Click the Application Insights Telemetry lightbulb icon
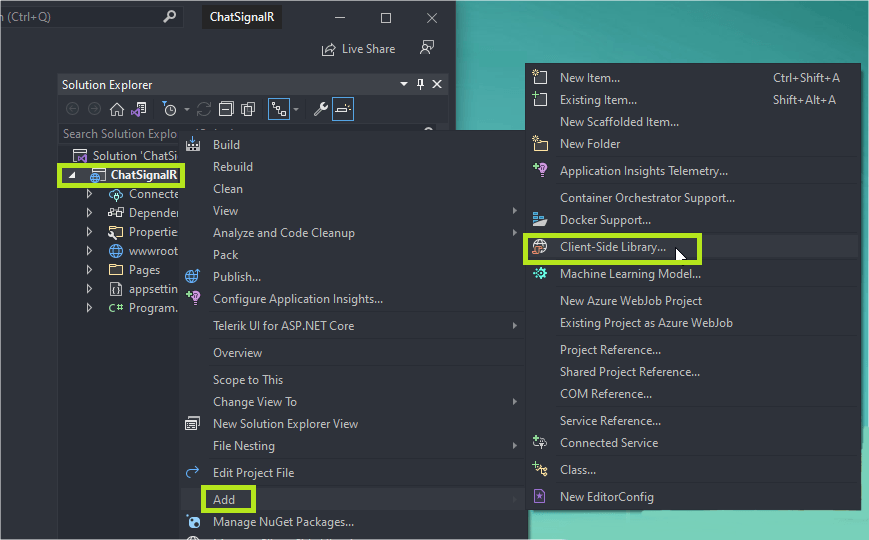 pos(540,170)
